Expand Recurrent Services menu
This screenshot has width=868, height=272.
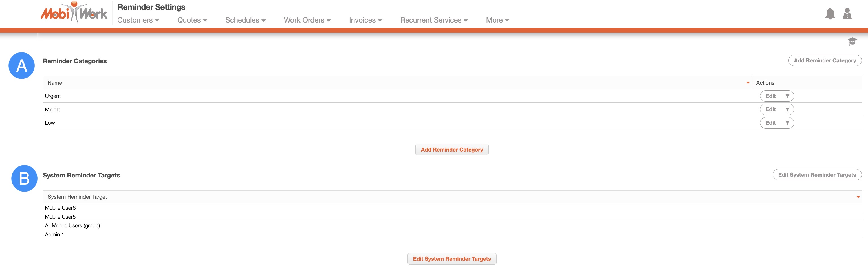coord(434,20)
